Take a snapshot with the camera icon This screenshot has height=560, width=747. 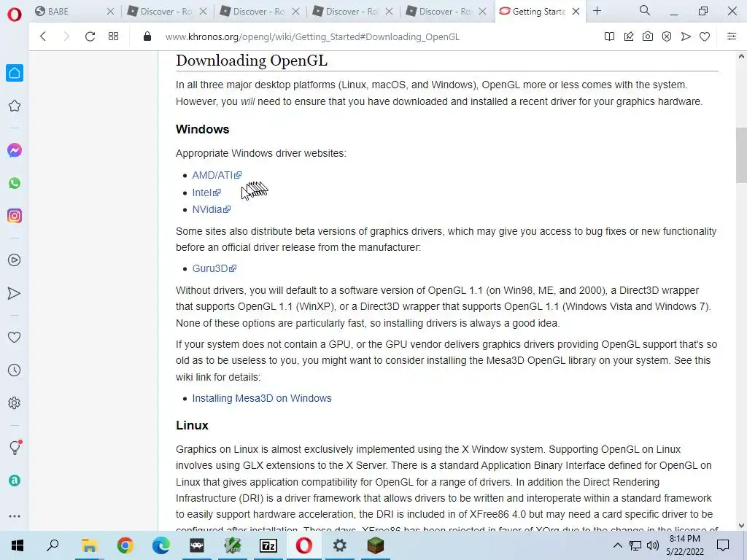[648, 36]
